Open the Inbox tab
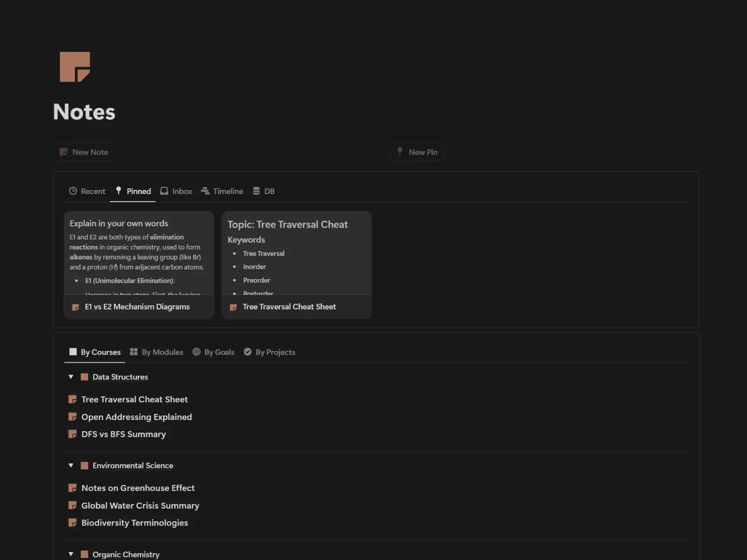Image resolution: width=747 pixels, height=560 pixels. click(x=176, y=191)
